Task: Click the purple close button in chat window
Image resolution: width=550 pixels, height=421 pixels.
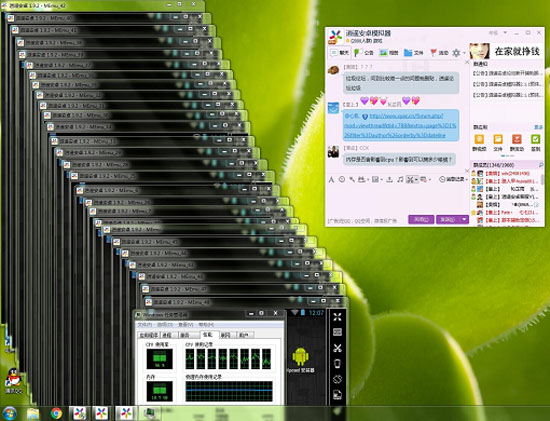Action: click(421, 220)
